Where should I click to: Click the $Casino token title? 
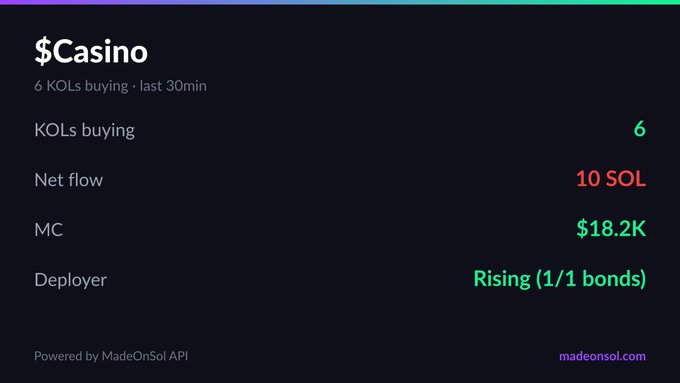(91, 52)
